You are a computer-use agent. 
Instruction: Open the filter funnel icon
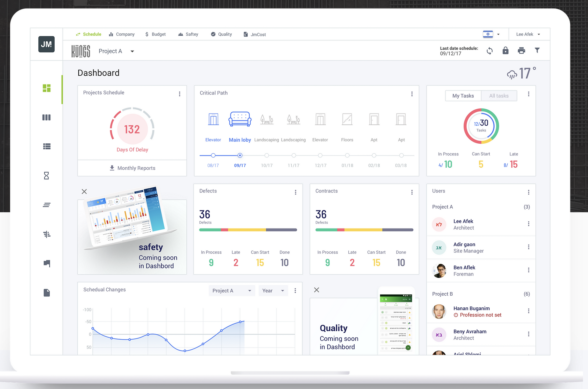pos(537,51)
